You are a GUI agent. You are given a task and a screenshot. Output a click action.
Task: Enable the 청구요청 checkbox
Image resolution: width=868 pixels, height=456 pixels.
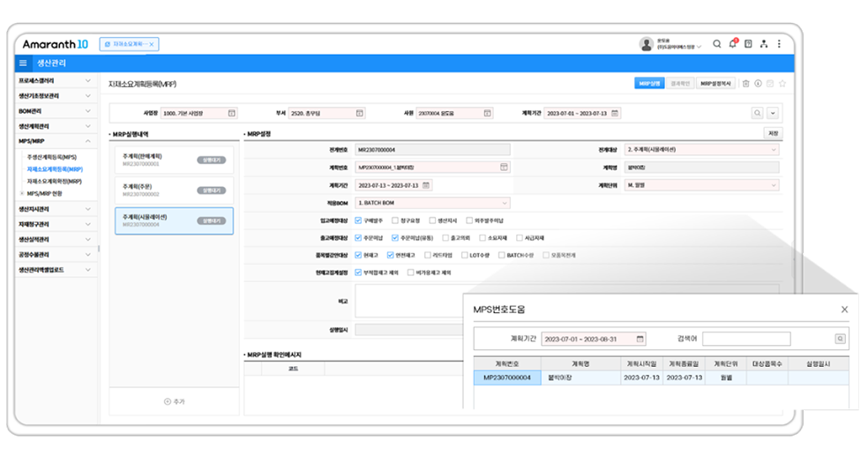(394, 221)
